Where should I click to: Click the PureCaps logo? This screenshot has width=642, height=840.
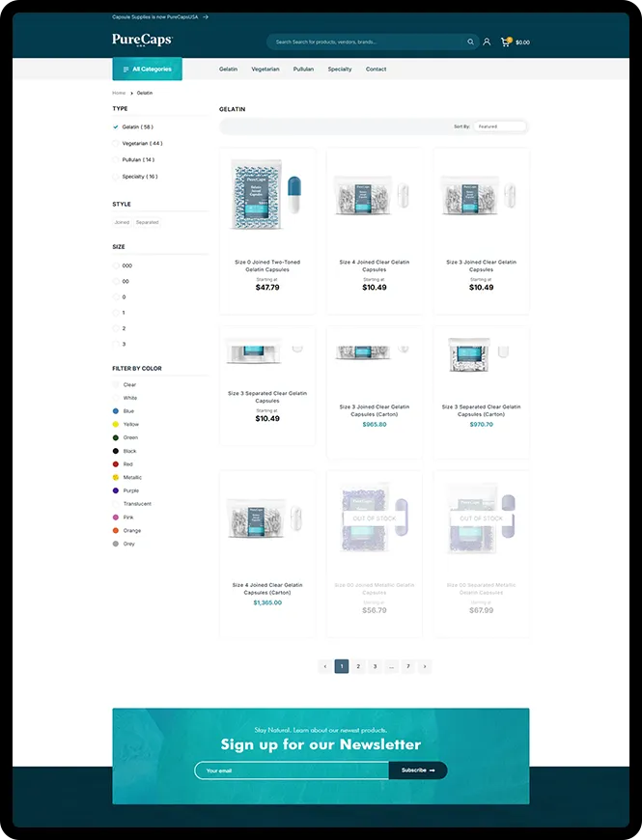(x=143, y=41)
